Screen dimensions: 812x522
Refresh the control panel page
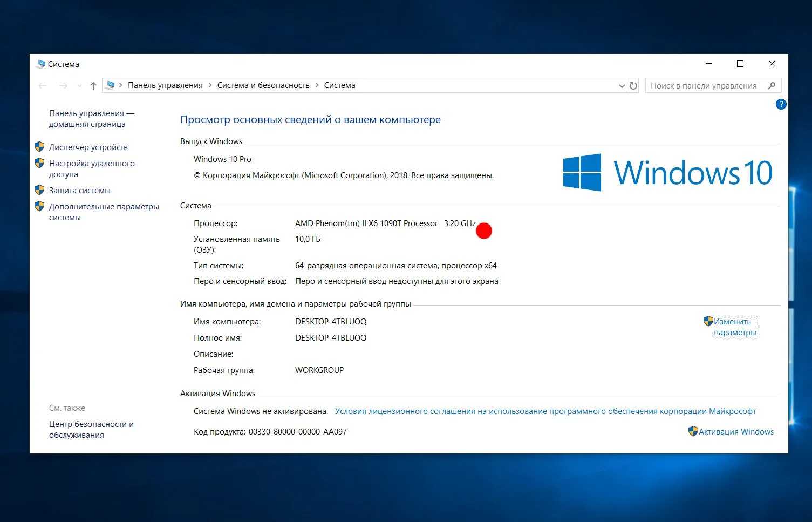pos(633,85)
